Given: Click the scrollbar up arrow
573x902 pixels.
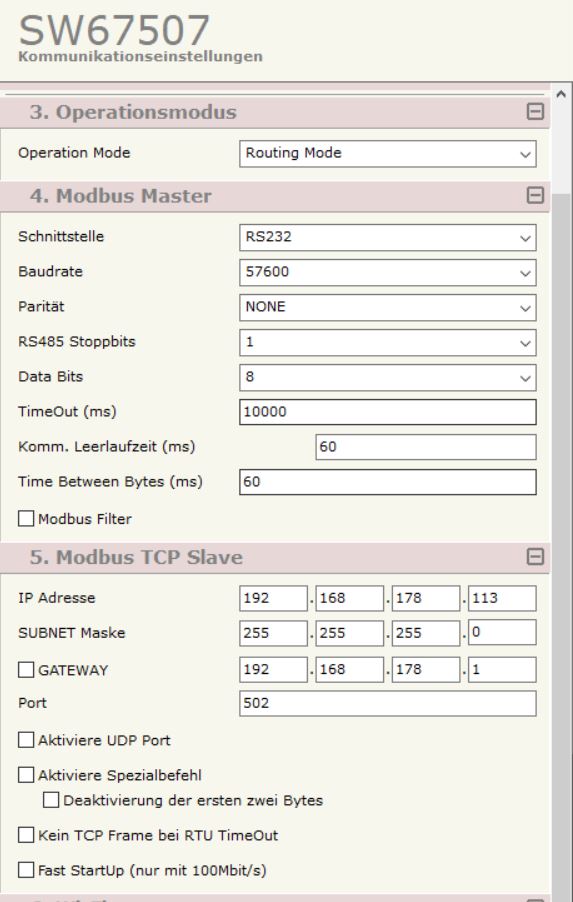Looking at the screenshot, I should (x=561, y=94).
